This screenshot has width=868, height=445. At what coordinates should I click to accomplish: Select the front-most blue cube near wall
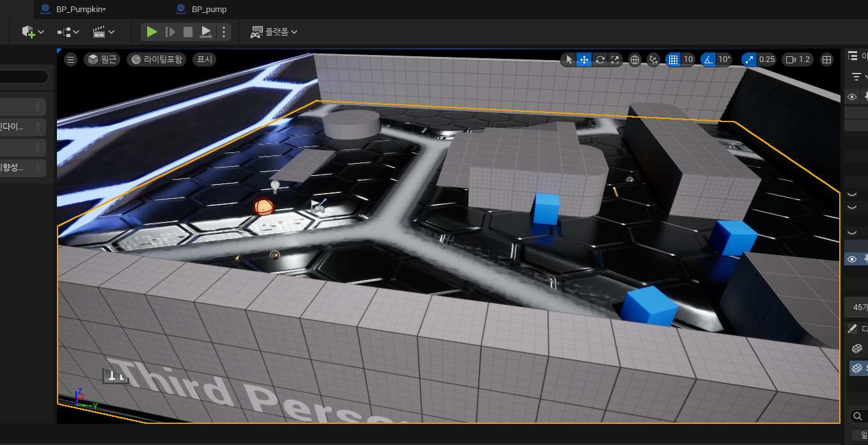click(649, 306)
